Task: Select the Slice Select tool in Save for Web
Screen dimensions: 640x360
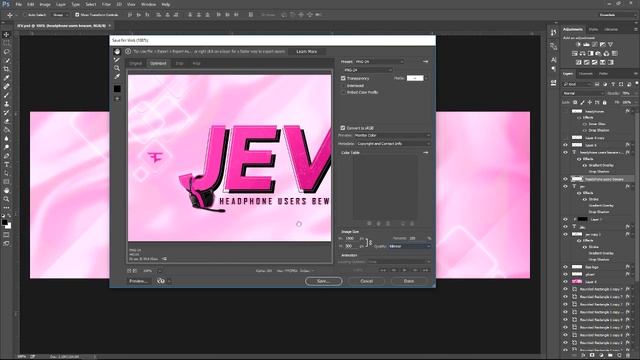Action: coord(117,60)
